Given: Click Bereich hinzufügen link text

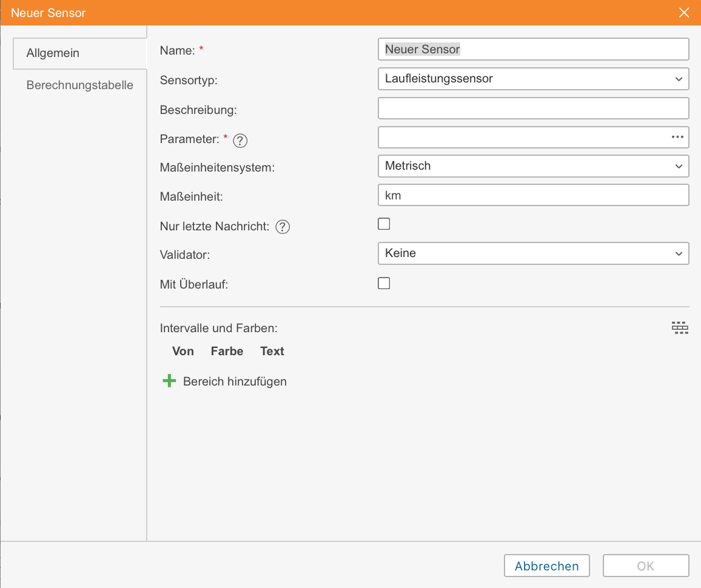Looking at the screenshot, I should (x=235, y=382).
